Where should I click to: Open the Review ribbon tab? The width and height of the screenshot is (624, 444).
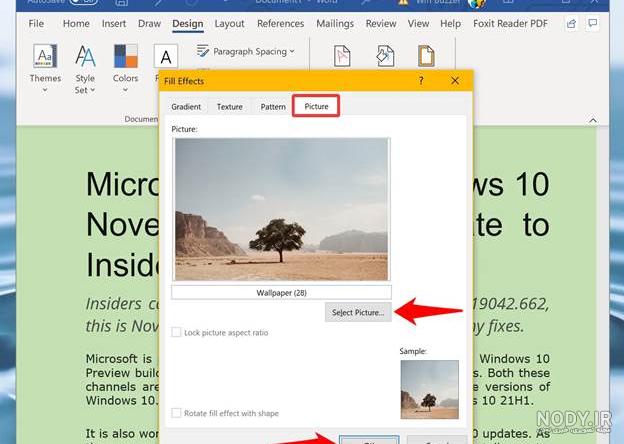(x=381, y=23)
